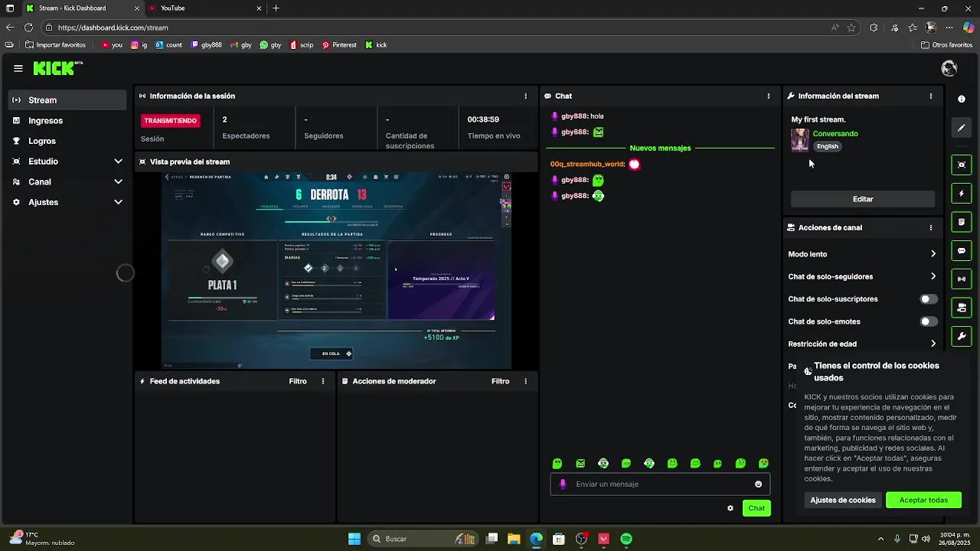
Task: Toggle Chat de solo-emotes switch
Action: [x=929, y=321]
